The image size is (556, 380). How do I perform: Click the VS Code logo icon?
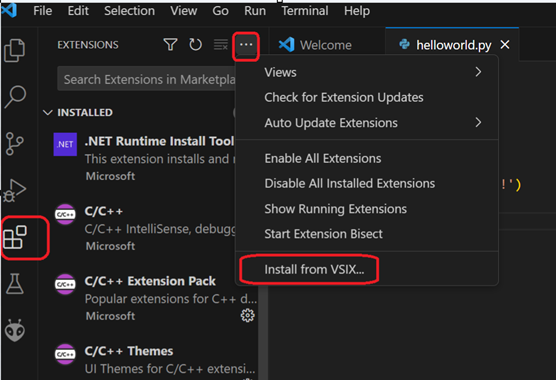9,10
